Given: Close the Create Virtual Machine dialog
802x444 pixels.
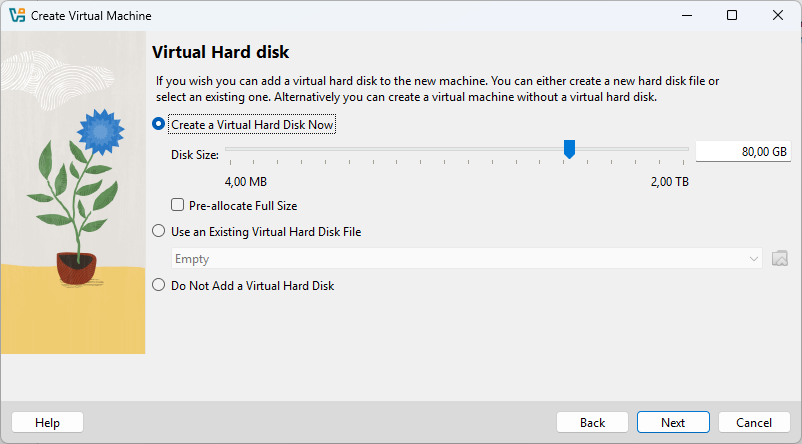Looking at the screenshot, I should click(777, 15).
